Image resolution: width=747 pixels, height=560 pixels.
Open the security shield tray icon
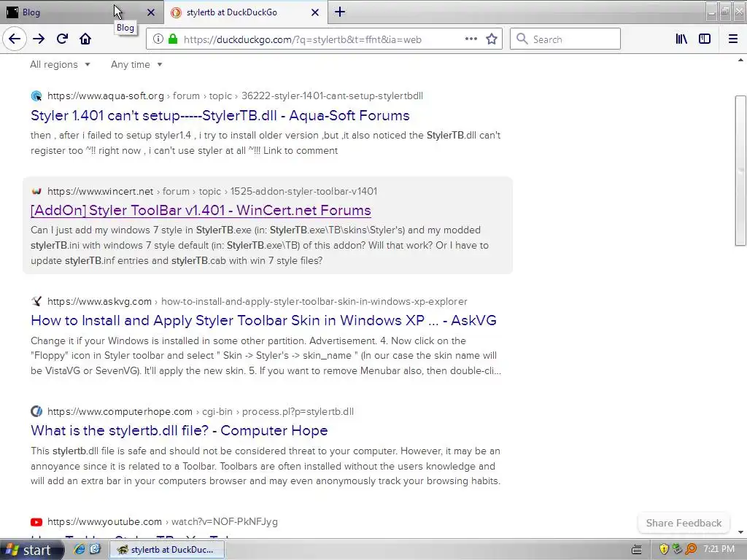pyautogui.click(x=664, y=550)
